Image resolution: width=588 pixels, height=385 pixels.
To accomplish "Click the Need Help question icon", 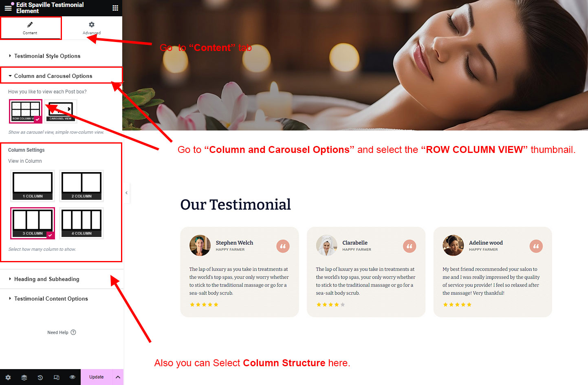I will point(73,332).
